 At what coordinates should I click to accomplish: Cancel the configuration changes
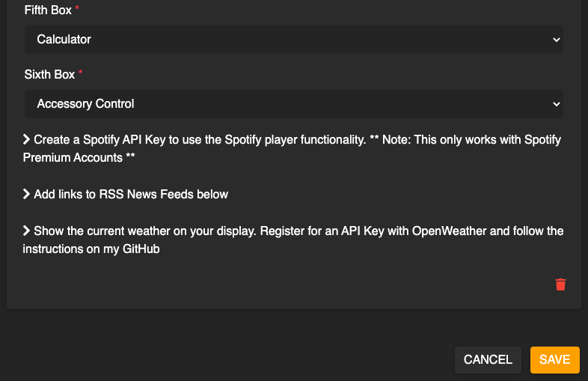pos(488,359)
